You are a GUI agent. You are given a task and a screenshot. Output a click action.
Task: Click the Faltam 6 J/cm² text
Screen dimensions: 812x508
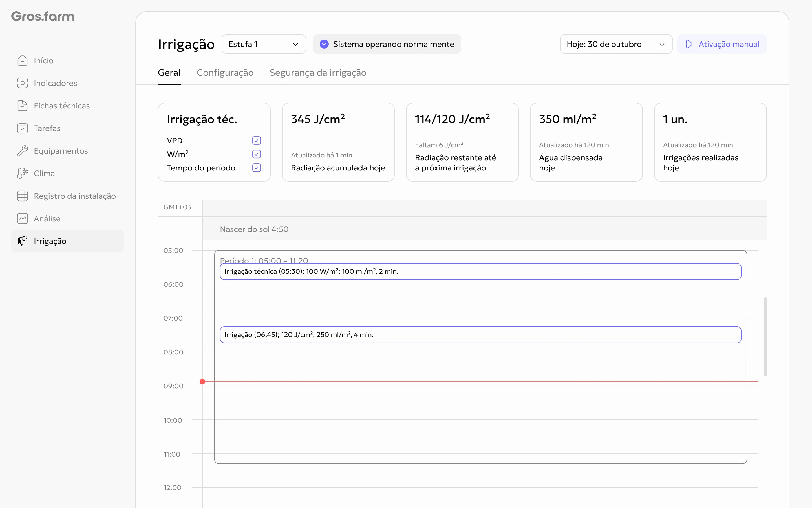[439, 145]
